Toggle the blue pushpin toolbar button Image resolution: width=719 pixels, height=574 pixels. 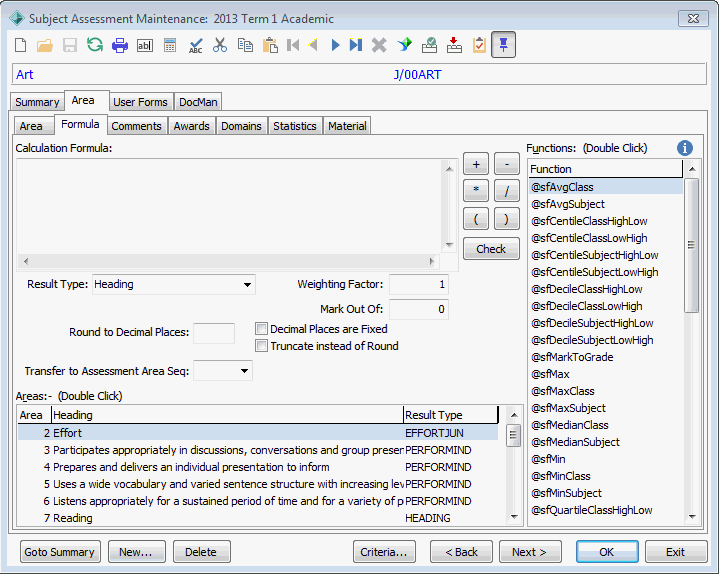pyautogui.click(x=503, y=44)
